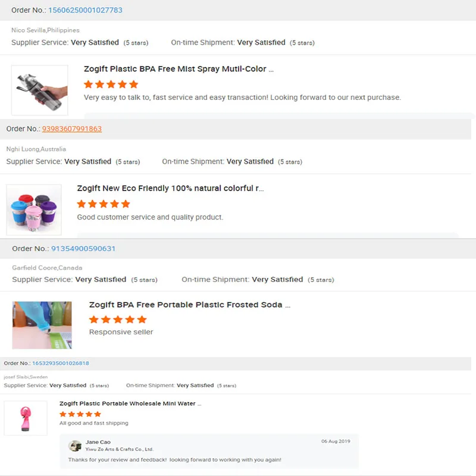
Task: Open Zogift Plastic BPA Free Mist Spray title
Action: pyautogui.click(x=178, y=69)
